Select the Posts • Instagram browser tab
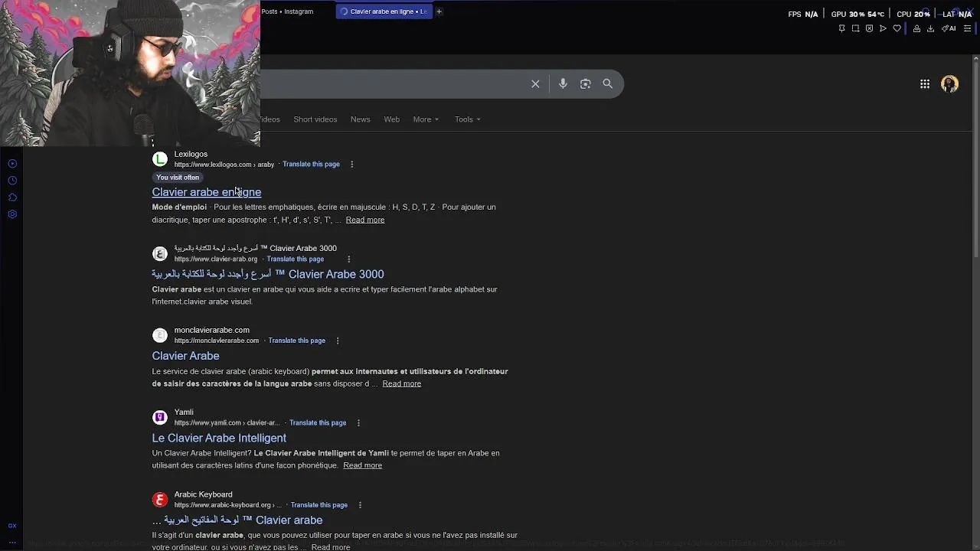 point(287,11)
